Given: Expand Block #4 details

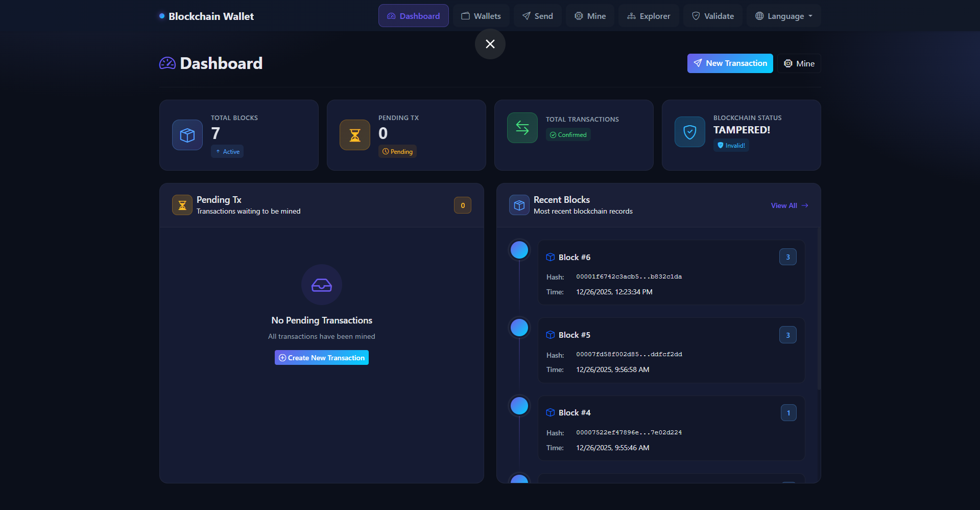Looking at the screenshot, I should pos(671,428).
